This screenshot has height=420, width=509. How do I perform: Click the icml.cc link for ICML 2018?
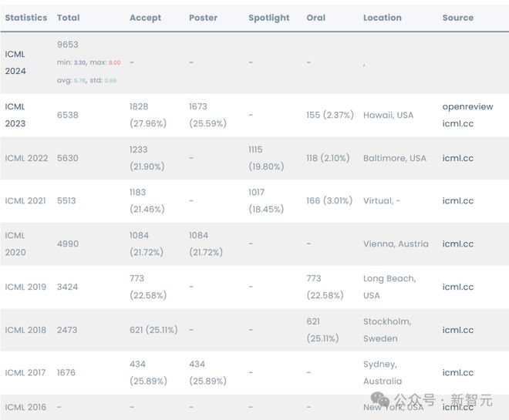point(457,330)
